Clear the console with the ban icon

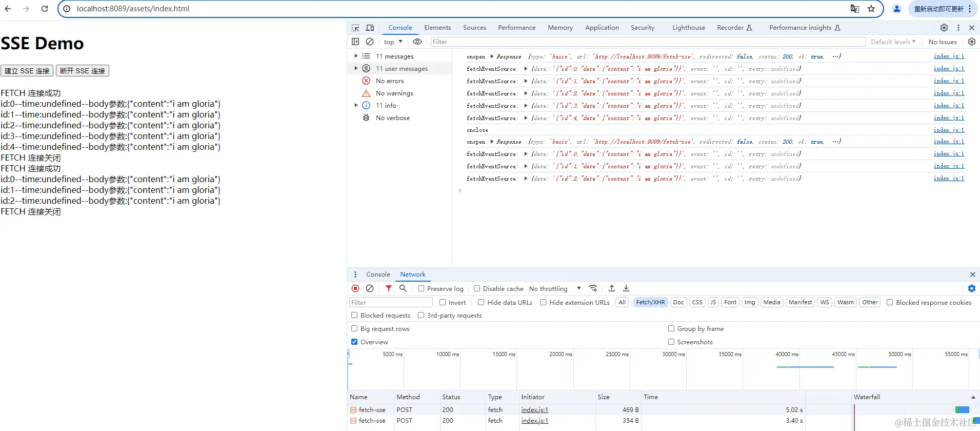coord(370,42)
